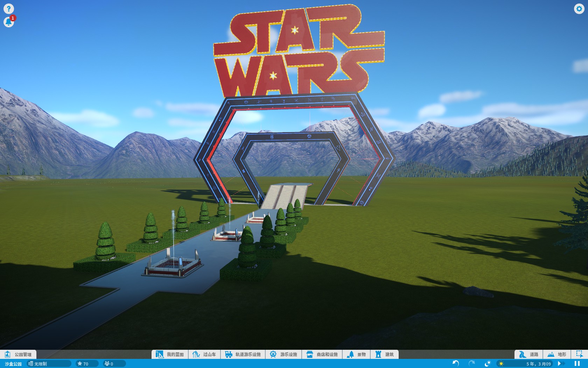Open the 建筑 building tab
588x368 pixels.
[385, 354]
